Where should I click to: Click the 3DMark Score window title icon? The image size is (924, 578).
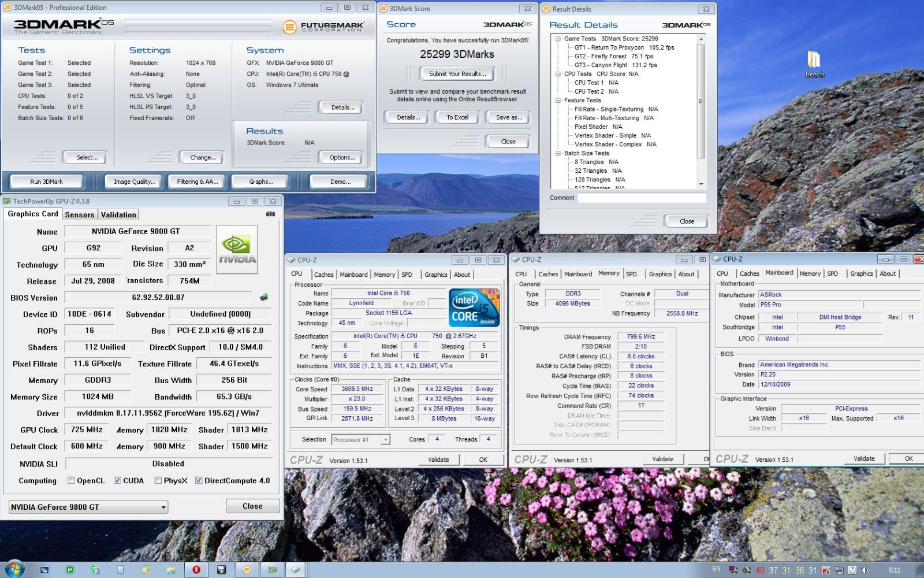click(384, 9)
